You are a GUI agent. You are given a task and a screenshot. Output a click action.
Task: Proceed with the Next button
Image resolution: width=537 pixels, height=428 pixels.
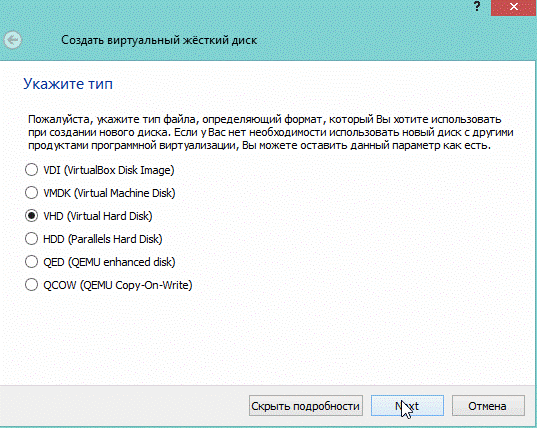pyautogui.click(x=407, y=406)
